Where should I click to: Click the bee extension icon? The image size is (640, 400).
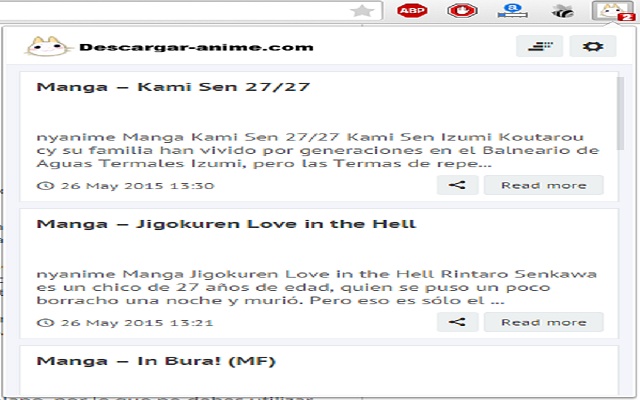(563, 11)
